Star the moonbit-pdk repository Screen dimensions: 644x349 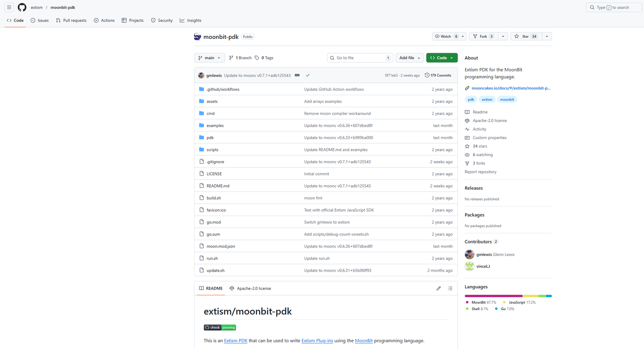(x=526, y=36)
